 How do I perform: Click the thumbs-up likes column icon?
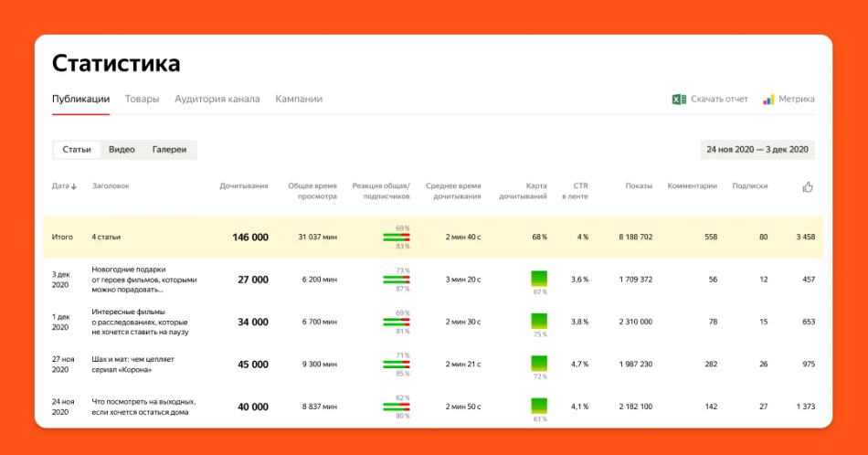pos(808,186)
